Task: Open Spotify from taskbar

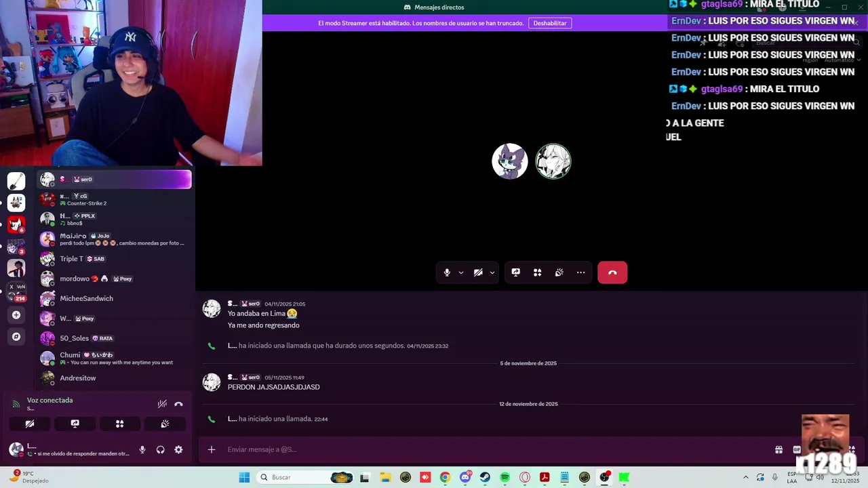Action: pyautogui.click(x=505, y=477)
